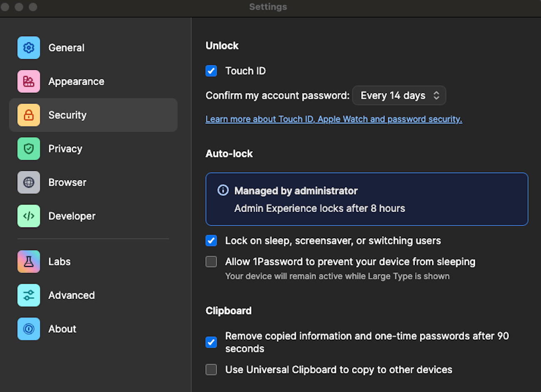
Task: Open Privacy via its shield icon
Action: pos(28,149)
